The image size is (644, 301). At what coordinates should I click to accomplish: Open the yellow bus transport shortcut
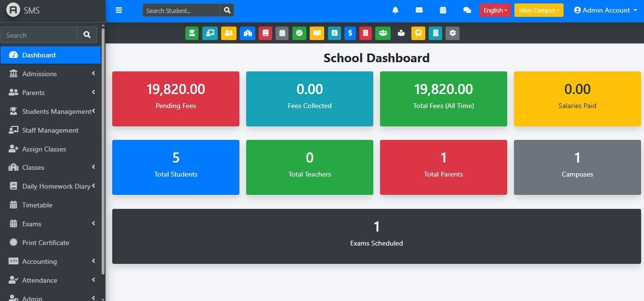click(418, 33)
